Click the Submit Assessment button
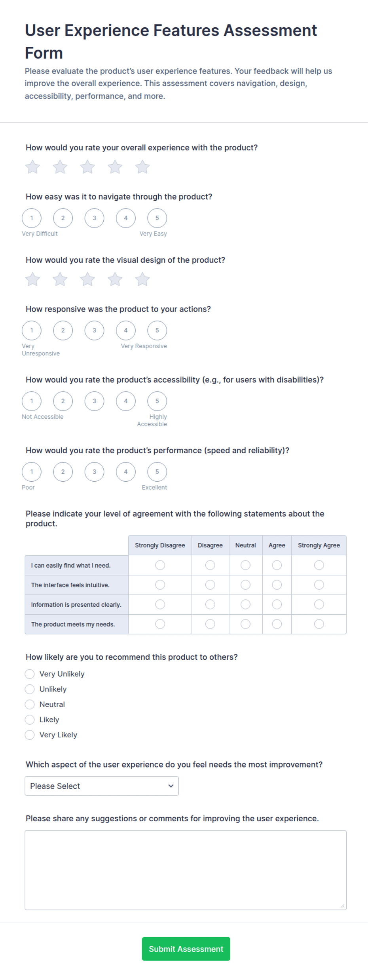Screen dimensions: 368x980 (186, 949)
